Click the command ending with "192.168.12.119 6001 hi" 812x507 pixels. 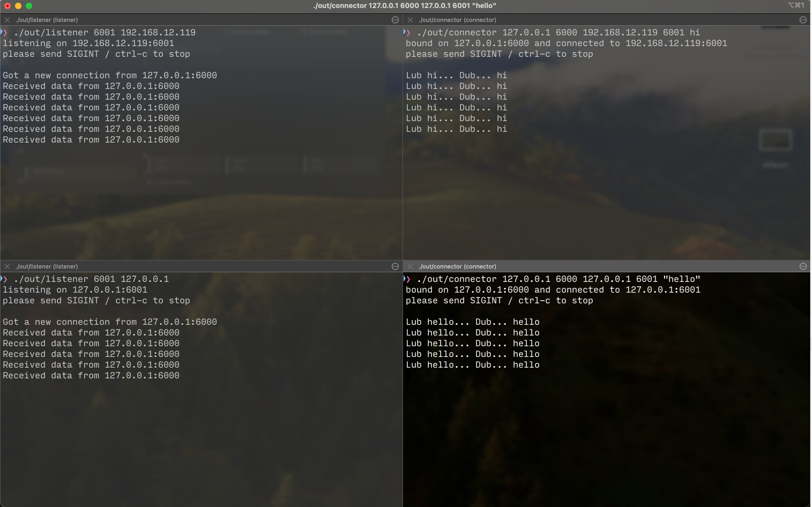pos(558,33)
